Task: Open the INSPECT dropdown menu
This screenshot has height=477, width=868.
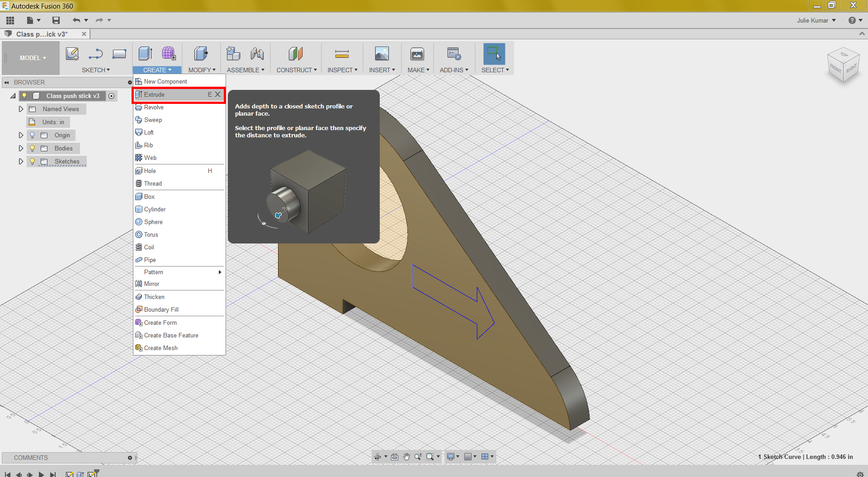Action: click(342, 70)
